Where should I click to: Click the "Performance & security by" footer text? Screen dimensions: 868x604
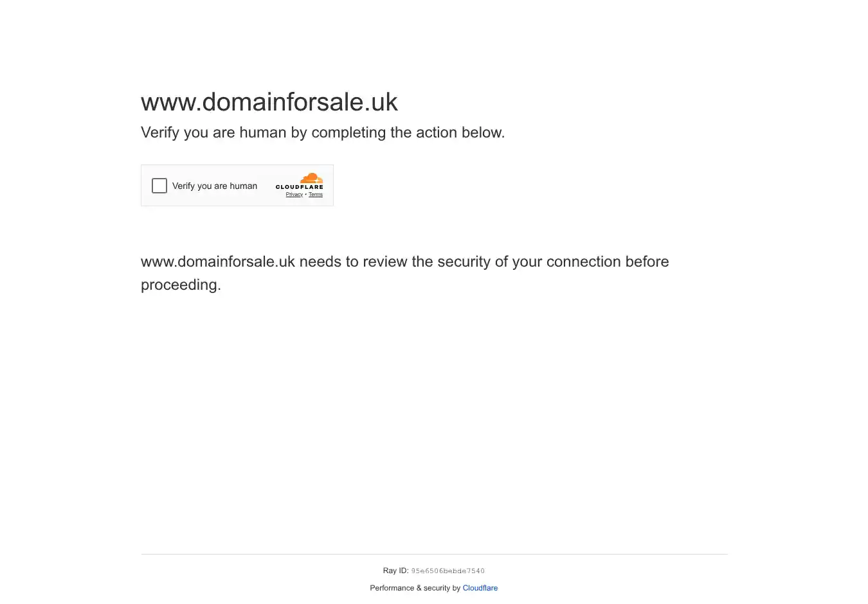coord(415,588)
